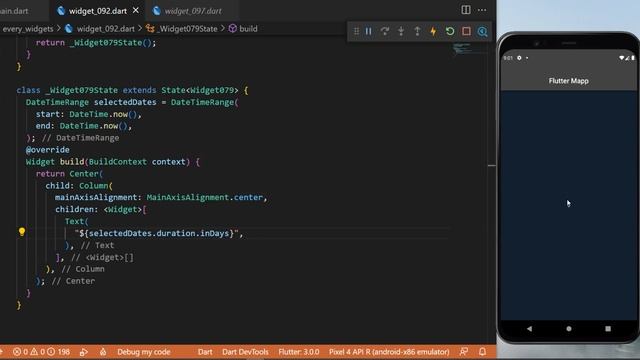Click Debug my code in status bar
Image resolution: width=640 pixels, height=360 pixels.
click(144, 351)
